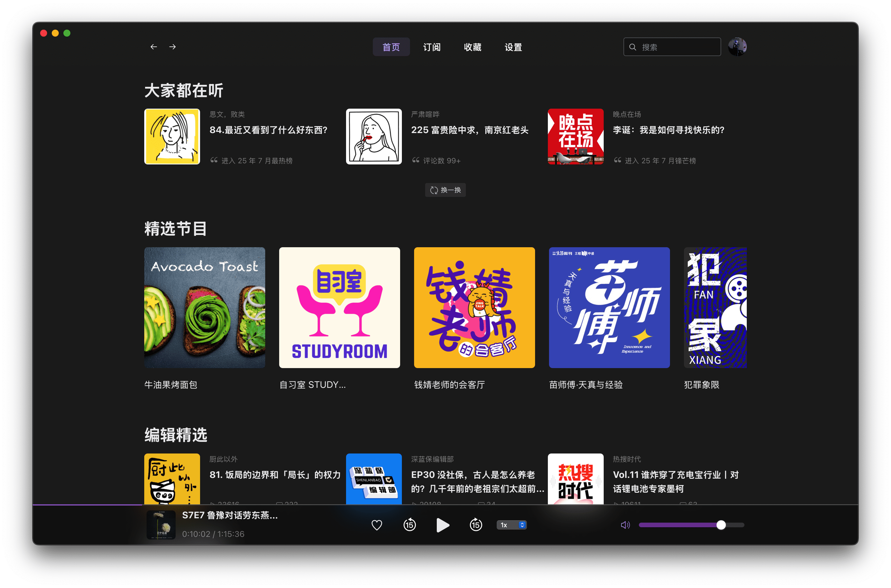Viewport: 891px width, 588px height.
Task: Switch to the 订阅 tab
Action: 432,47
